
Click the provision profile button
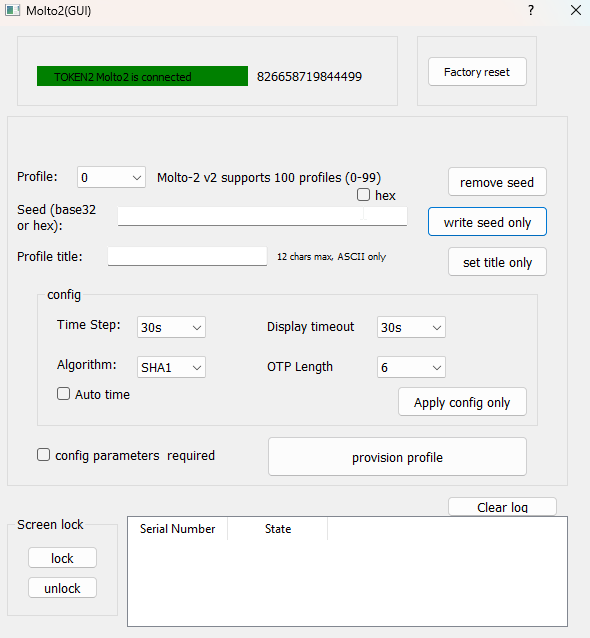[398, 457]
